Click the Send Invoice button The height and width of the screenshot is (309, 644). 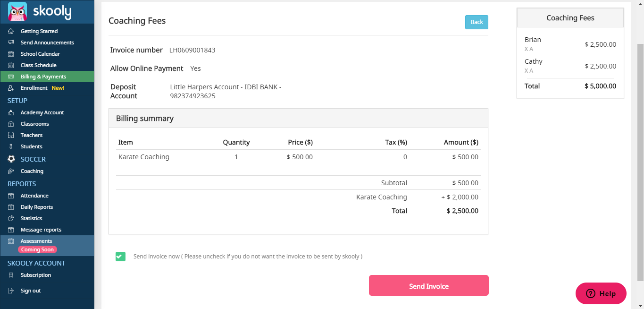pyautogui.click(x=428, y=285)
